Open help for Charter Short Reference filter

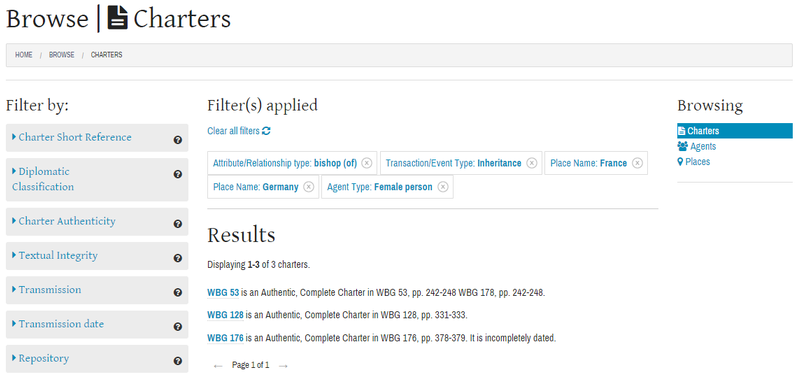coord(178,140)
